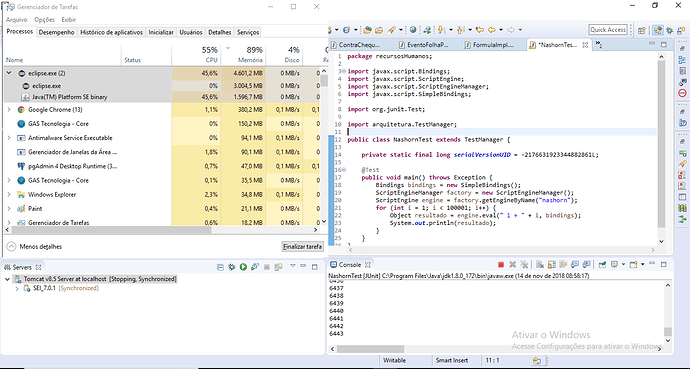Toggle show console when standard out changes
The height and width of the screenshot is (369, 690).
(x=575, y=265)
